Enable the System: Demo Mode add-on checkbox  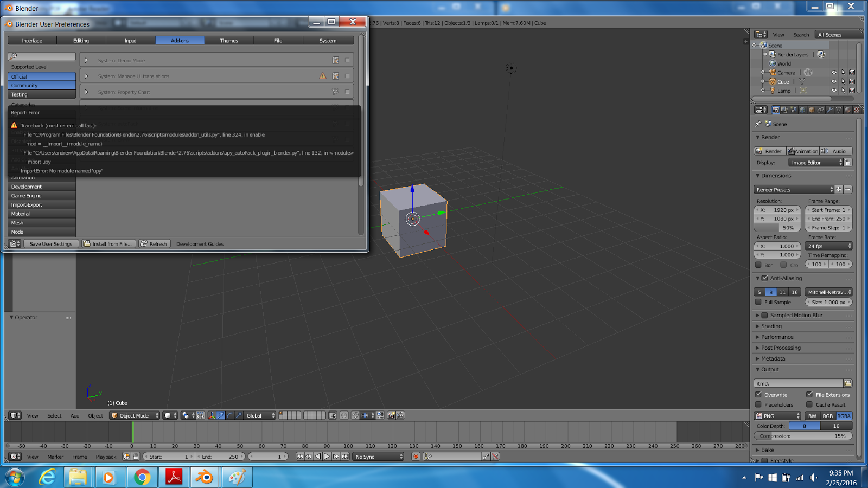347,60
